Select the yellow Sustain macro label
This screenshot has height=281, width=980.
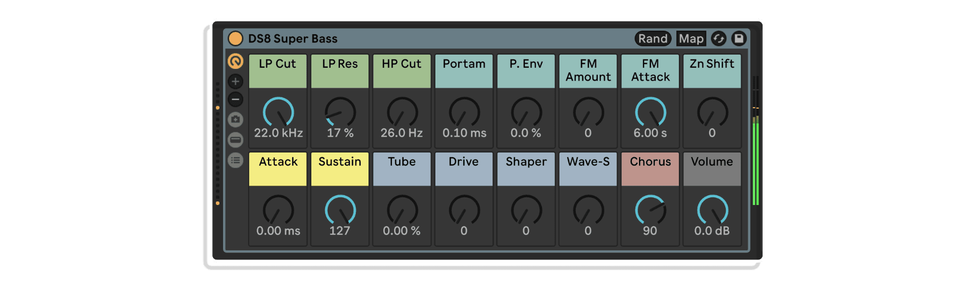pyautogui.click(x=340, y=169)
